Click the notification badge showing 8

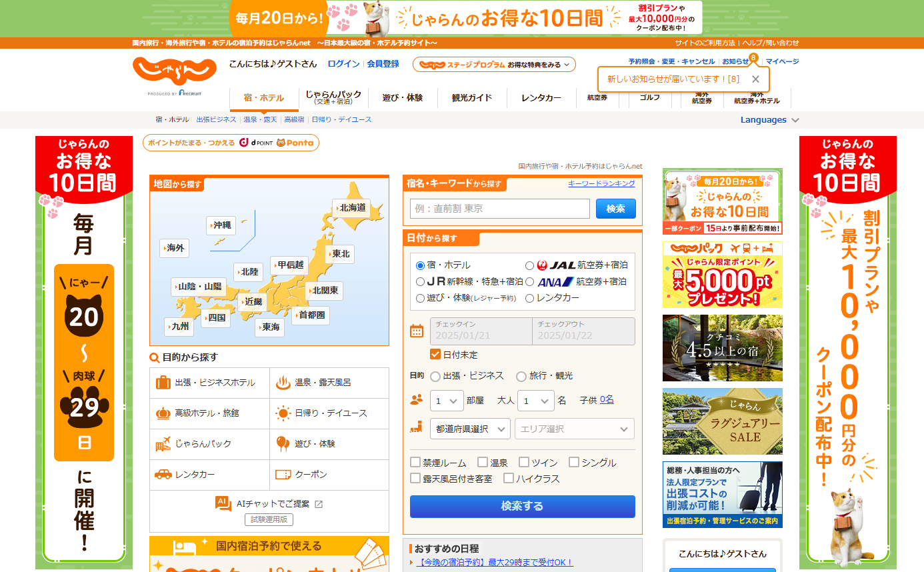(x=753, y=57)
